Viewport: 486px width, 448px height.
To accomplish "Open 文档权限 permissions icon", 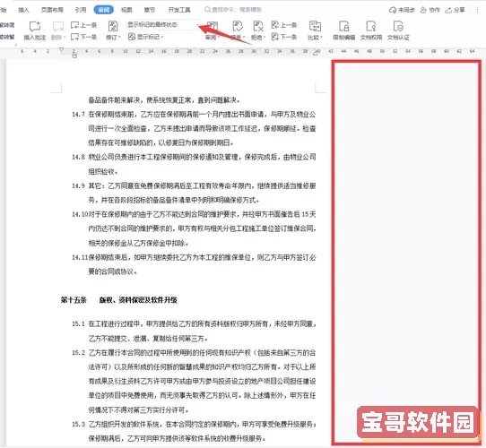I will coord(371,26).
